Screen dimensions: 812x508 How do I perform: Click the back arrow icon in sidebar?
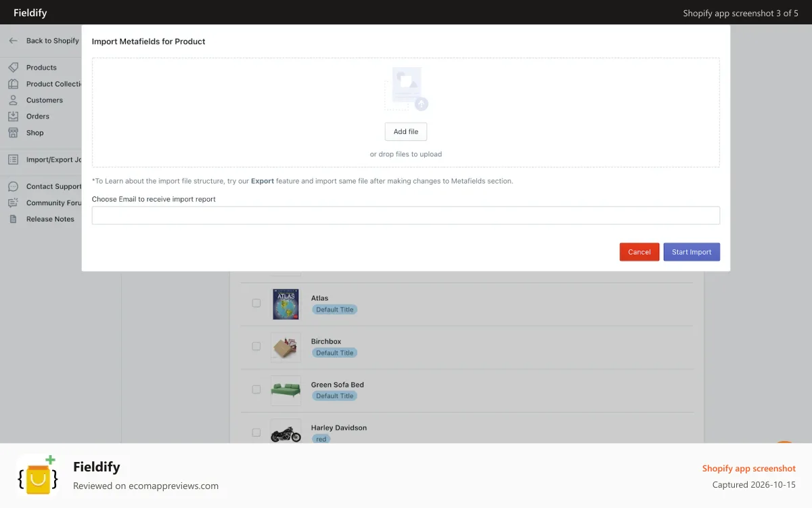[x=13, y=41]
